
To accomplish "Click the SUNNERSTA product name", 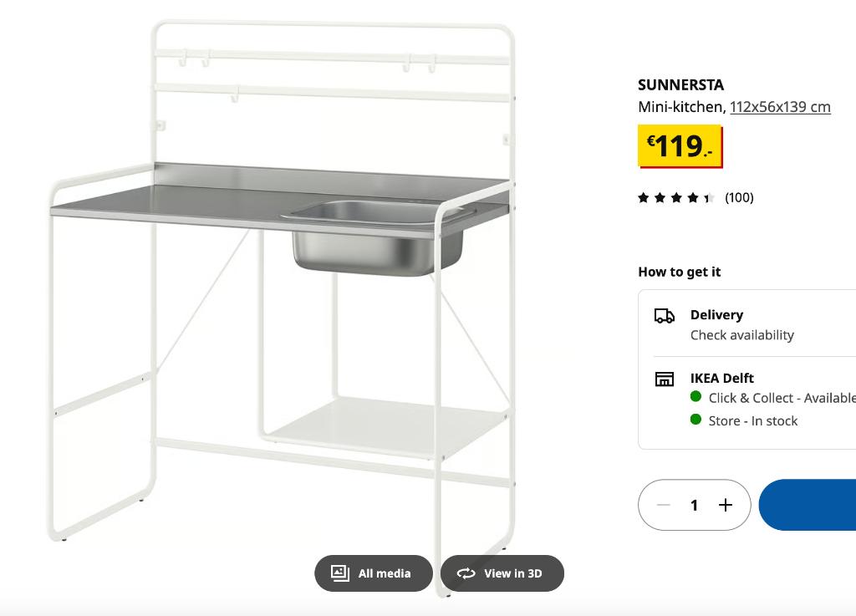I will tap(681, 84).
